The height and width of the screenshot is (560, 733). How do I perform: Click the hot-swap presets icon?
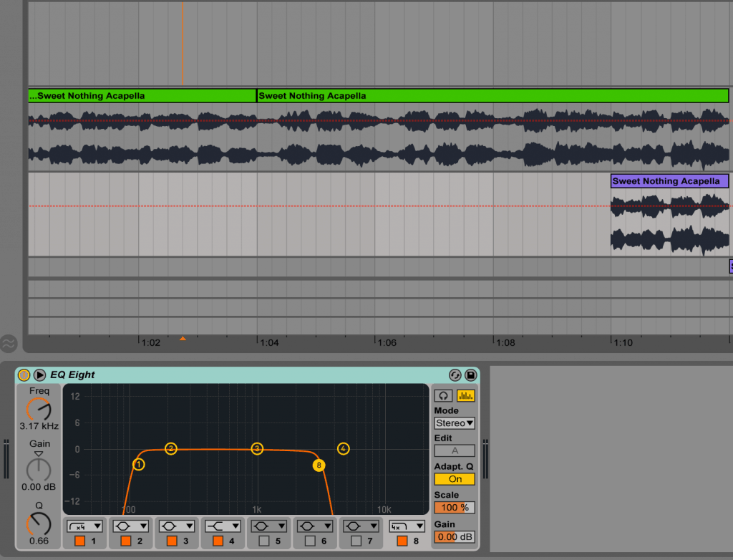[455, 375]
